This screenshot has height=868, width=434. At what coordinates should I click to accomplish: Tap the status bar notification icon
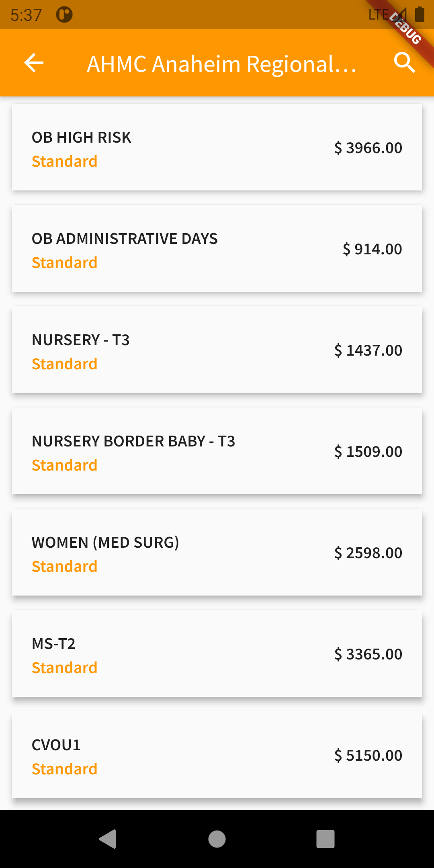(64, 15)
